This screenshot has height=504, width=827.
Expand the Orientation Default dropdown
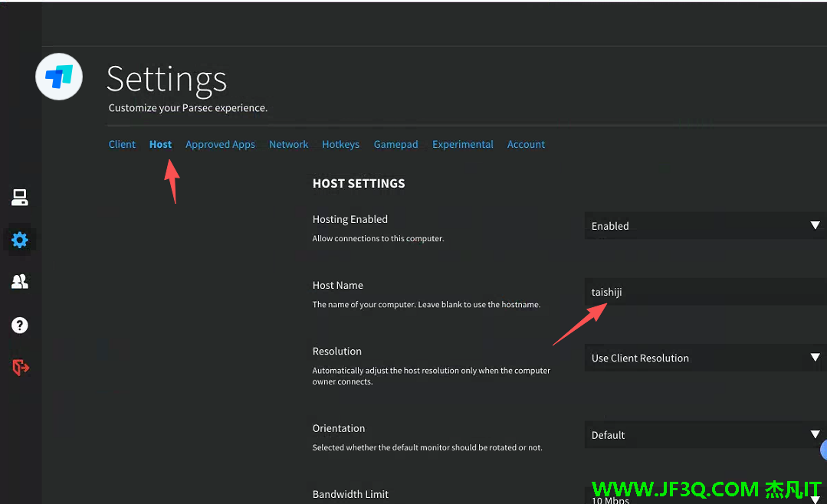click(705, 434)
